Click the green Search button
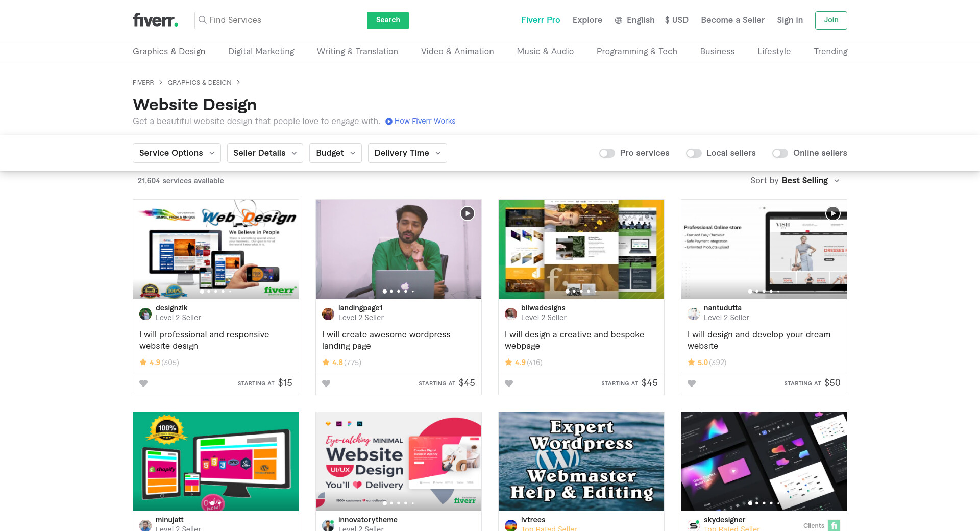Viewport: 980px width, 531px height. tap(388, 20)
